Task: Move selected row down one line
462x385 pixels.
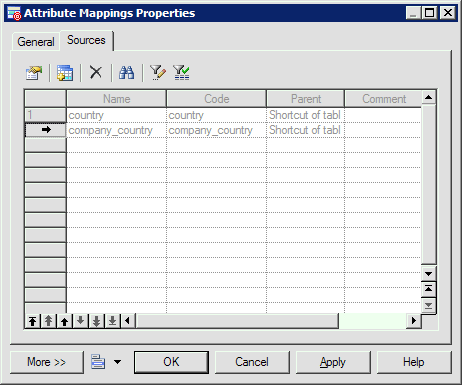Action: click(80, 321)
